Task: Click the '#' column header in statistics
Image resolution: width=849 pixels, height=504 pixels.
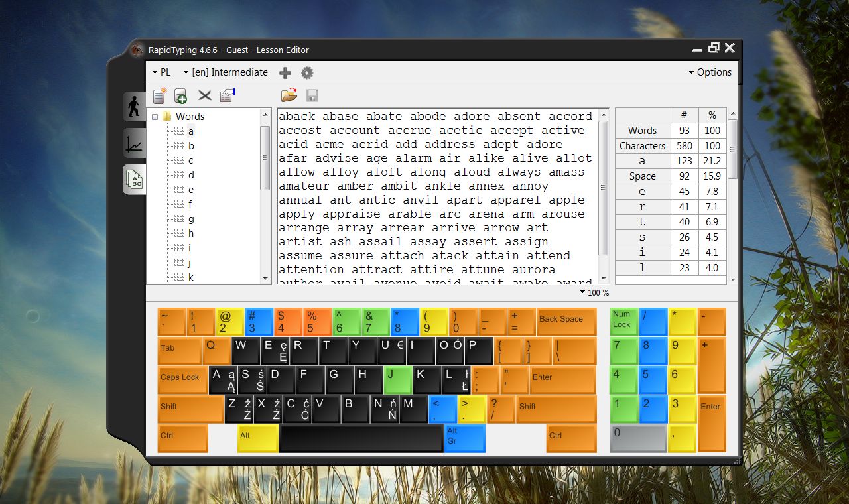Action: pyautogui.click(x=685, y=115)
